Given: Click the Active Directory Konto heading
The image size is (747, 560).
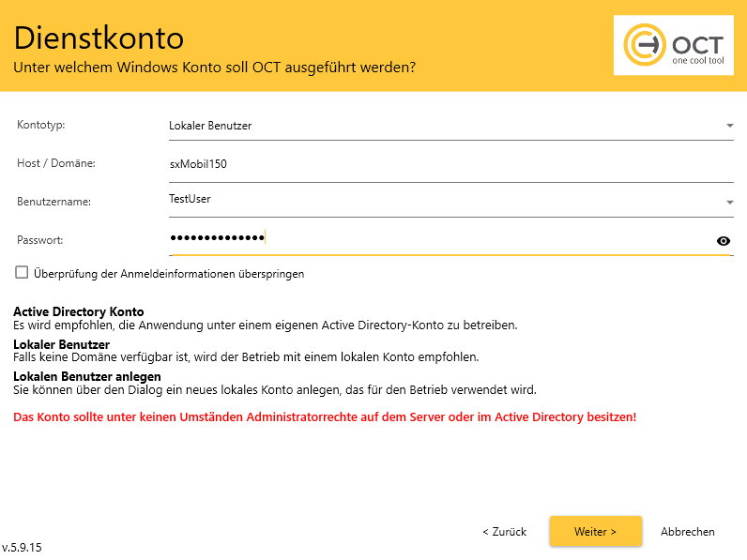Looking at the screenshot, I should (78, 311).
